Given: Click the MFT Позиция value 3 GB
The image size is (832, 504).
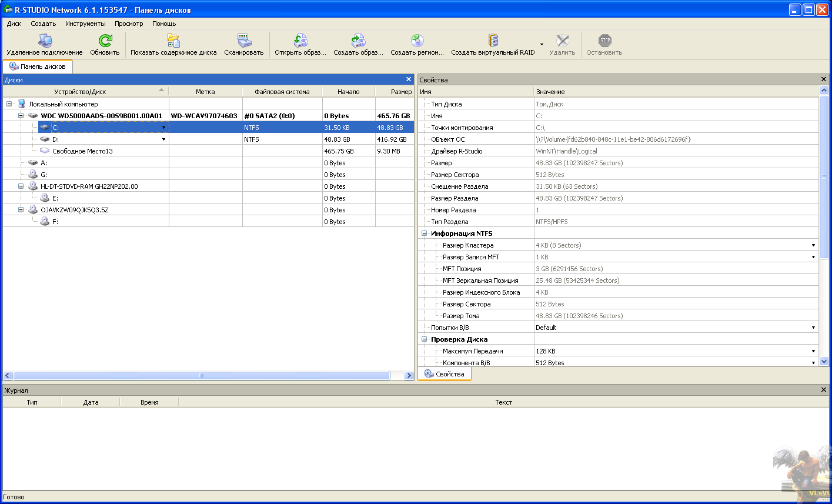Looking at the screenshot, I should tap(569, 269).
